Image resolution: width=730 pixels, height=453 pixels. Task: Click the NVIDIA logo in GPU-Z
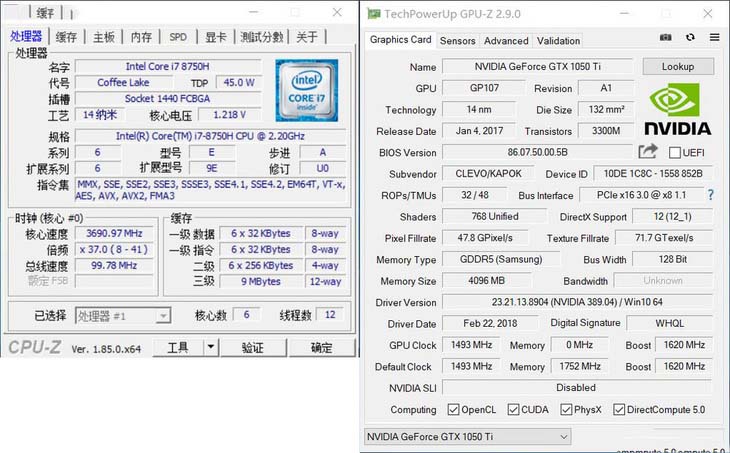678,109
